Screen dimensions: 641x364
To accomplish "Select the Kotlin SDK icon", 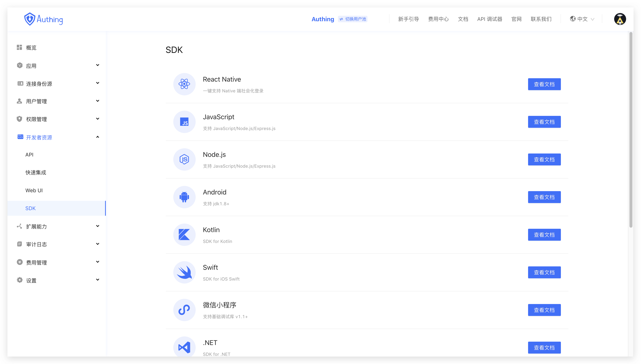I will pyautogui.click(x=184, y=235).
